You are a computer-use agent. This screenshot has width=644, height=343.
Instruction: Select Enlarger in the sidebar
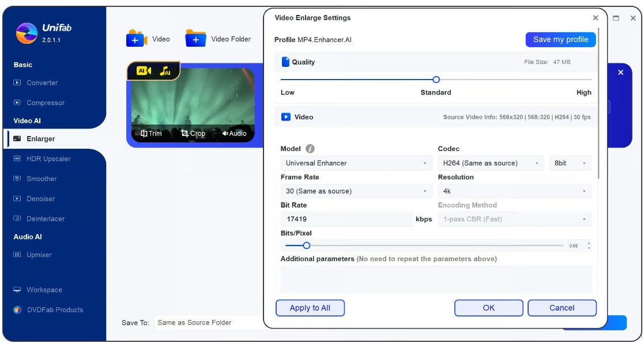click(x=41, y=139)
